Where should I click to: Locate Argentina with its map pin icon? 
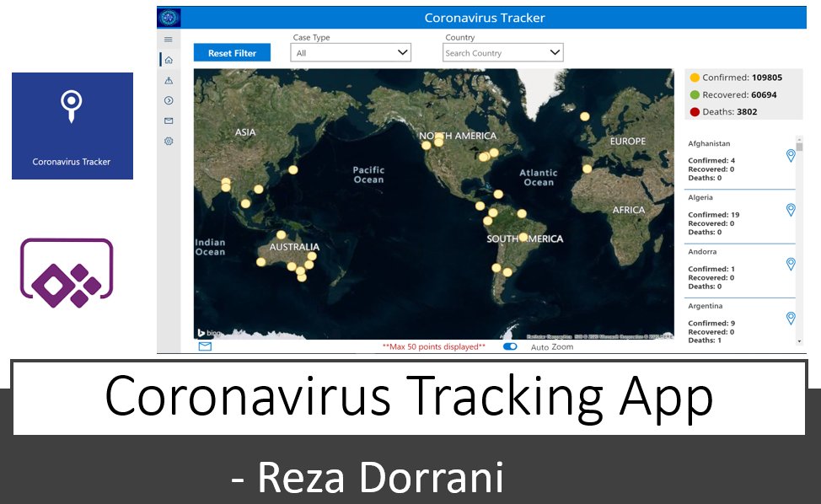tap(791, 319)
